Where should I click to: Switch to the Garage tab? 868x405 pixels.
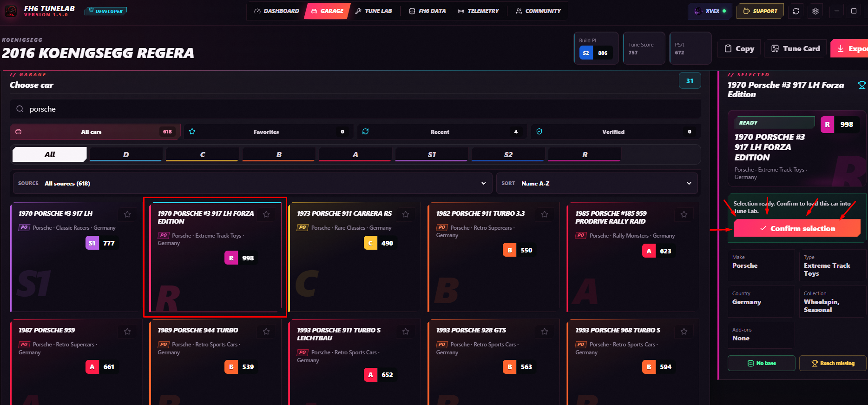pos(327,11)
